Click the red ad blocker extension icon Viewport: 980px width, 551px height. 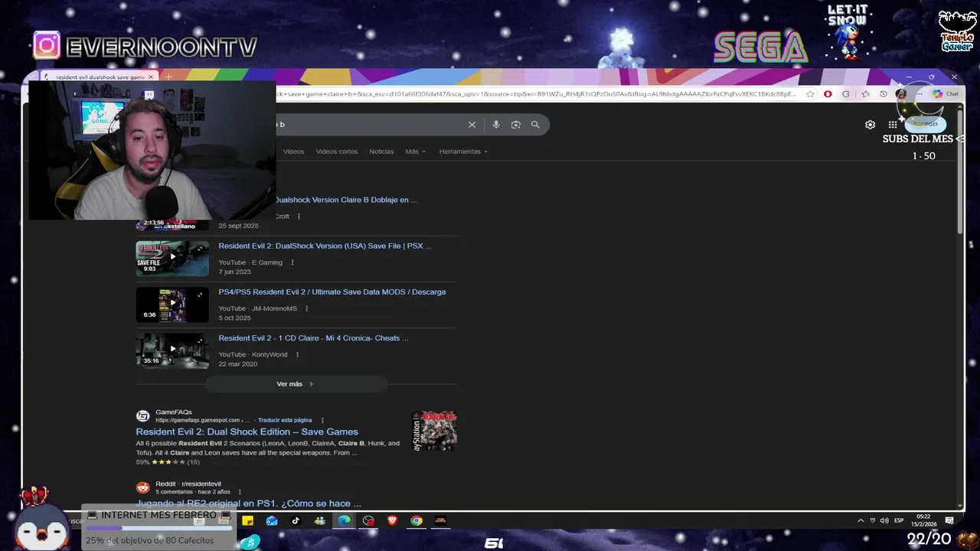coord(828,94)
